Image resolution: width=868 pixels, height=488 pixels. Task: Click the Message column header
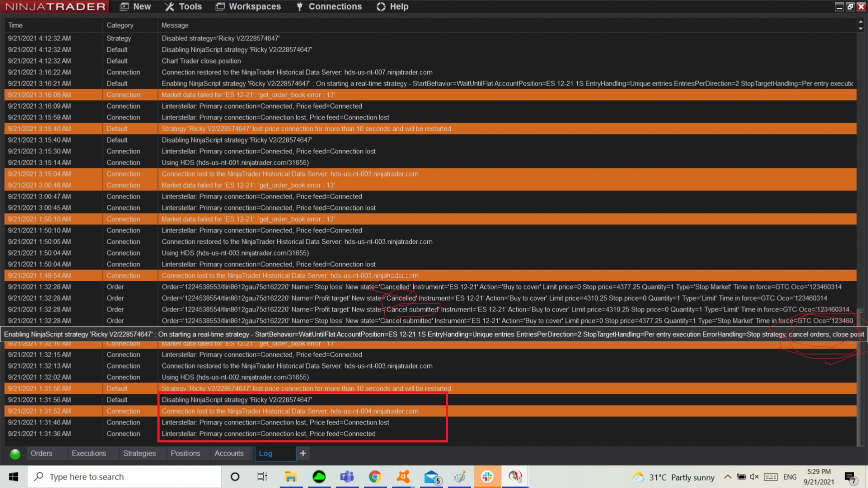tap(507, 25)
